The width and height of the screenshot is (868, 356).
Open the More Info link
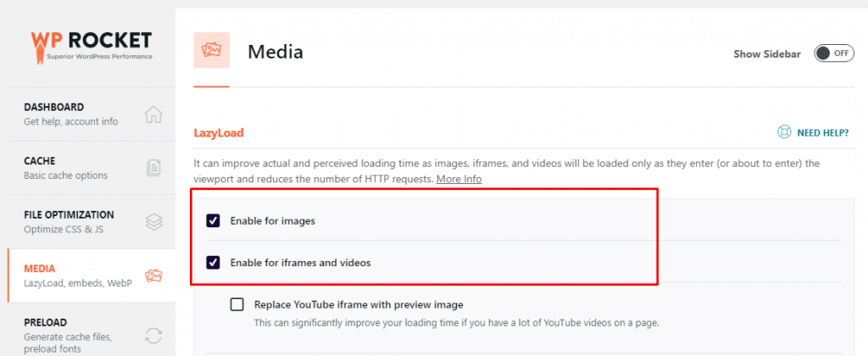click(x=459, y=180)
